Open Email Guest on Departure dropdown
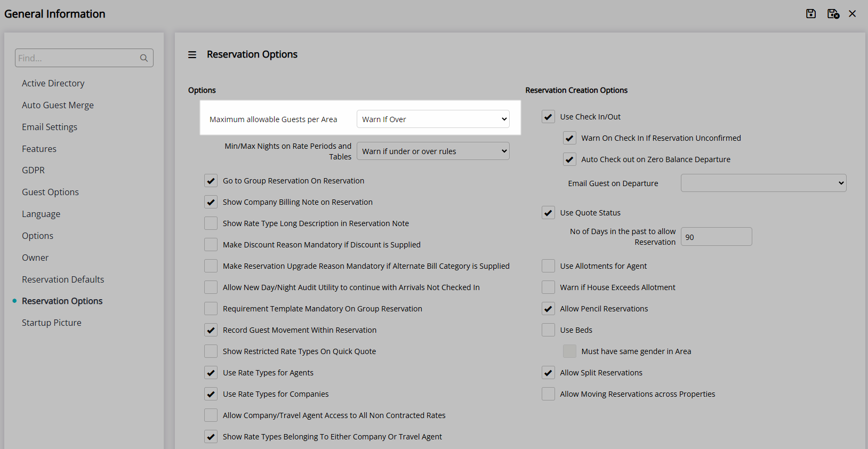Viewport: 868px width, 449px height. (763, 183)
